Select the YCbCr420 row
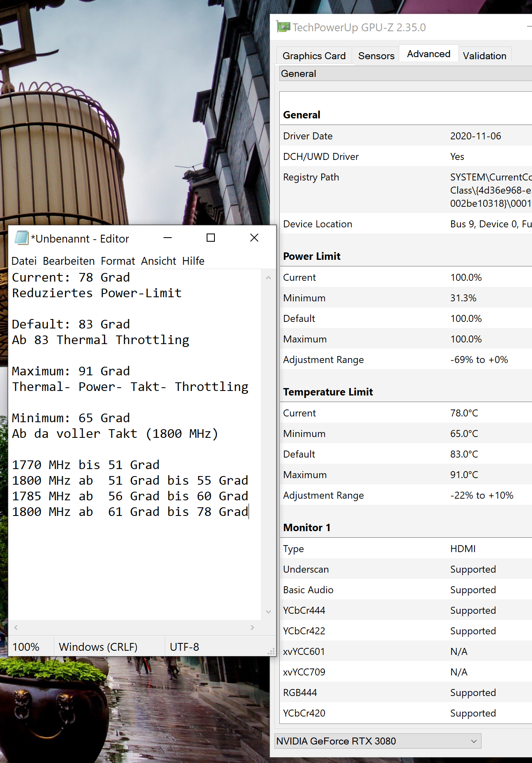This screenshot has width=532, height=763. [406, 713]
